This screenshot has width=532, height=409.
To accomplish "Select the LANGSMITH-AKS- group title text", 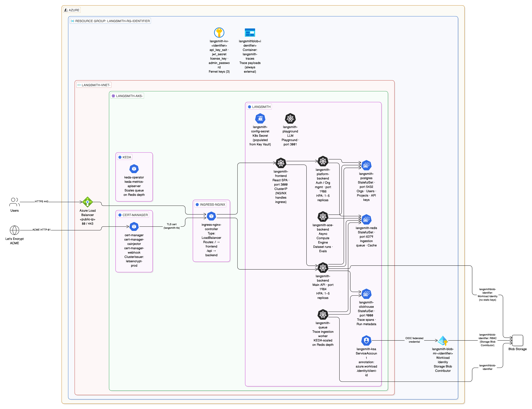I will [129, 96].
